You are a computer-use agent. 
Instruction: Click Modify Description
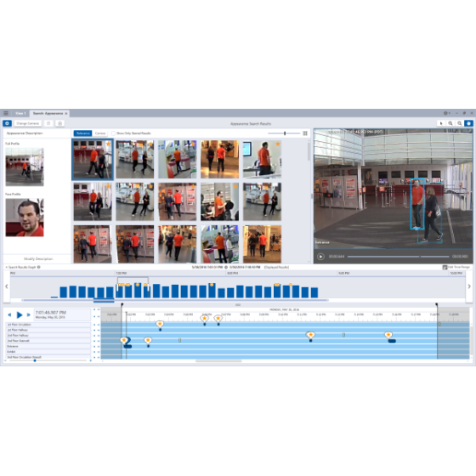click(x=38, y=259)
